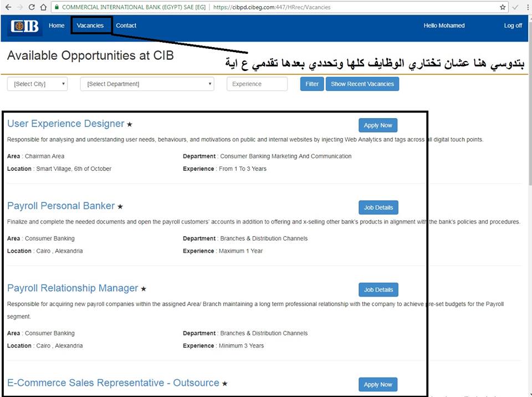Click the 'Maximum 1 Year' experience text
This screenshot has width=532, height=397.
[x=241, y=251]
